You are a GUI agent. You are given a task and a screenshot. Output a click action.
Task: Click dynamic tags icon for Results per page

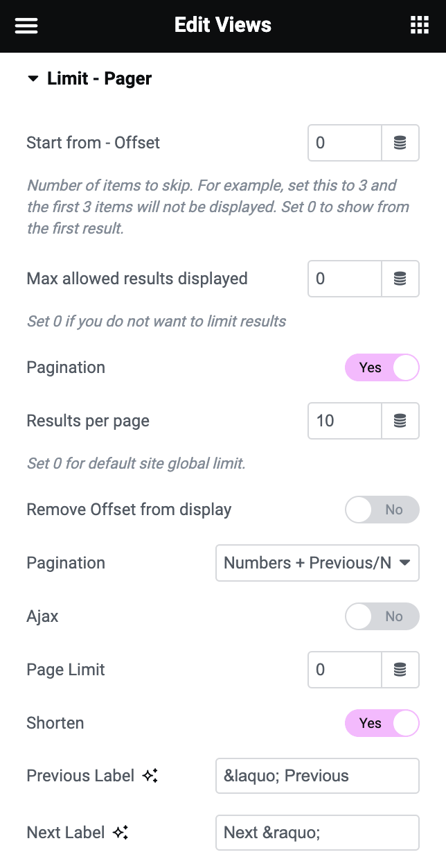pos(400,421)
